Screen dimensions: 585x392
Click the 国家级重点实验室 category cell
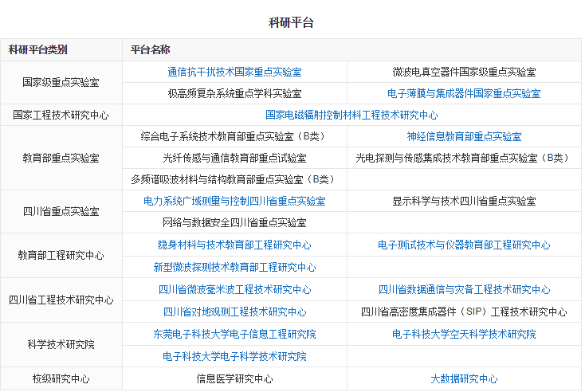click(61, 82)
